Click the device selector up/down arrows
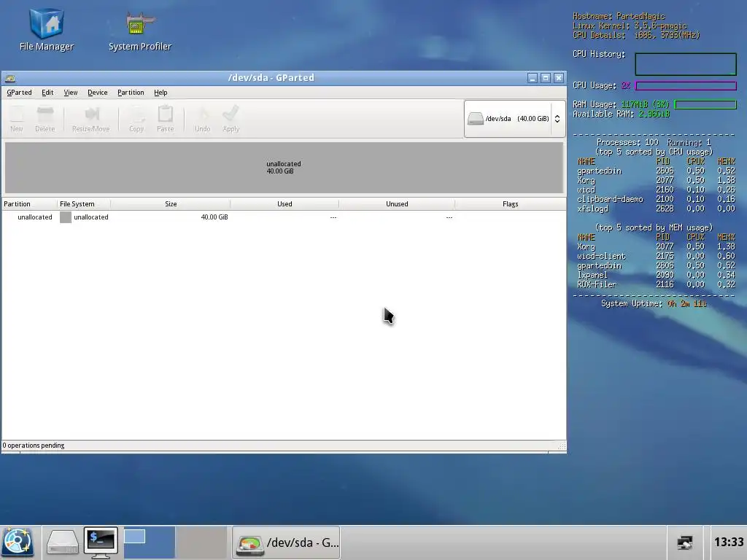 coord(557,119)
